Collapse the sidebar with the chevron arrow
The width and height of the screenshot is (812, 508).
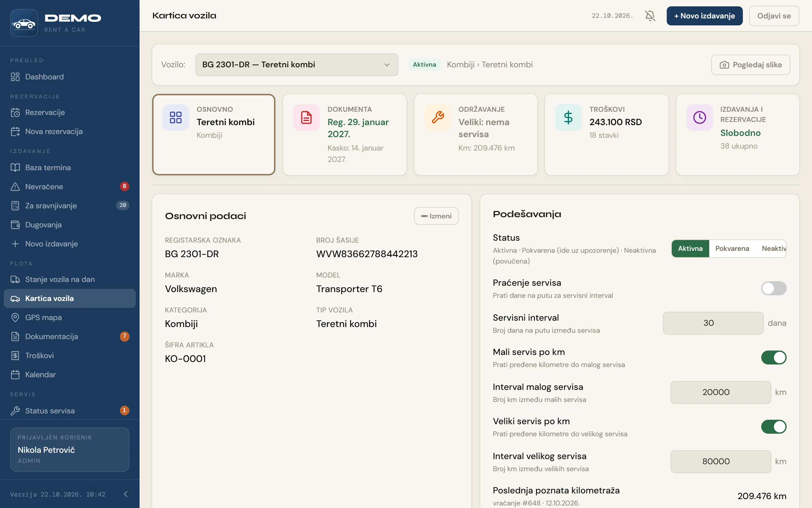126,494
